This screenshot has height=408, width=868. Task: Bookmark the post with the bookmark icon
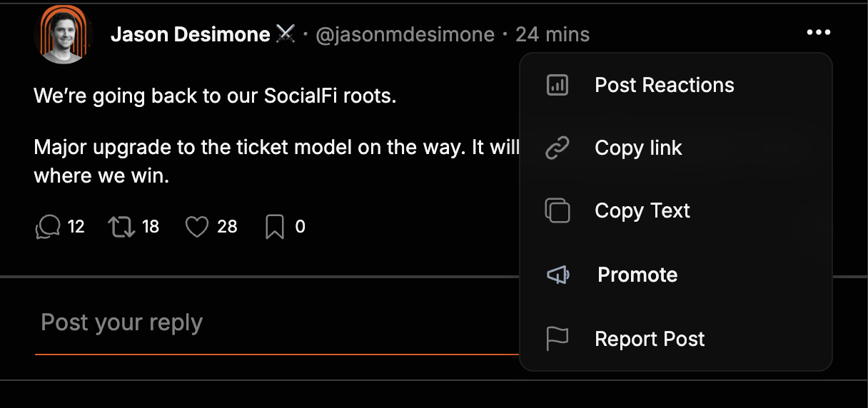(275, 227)
